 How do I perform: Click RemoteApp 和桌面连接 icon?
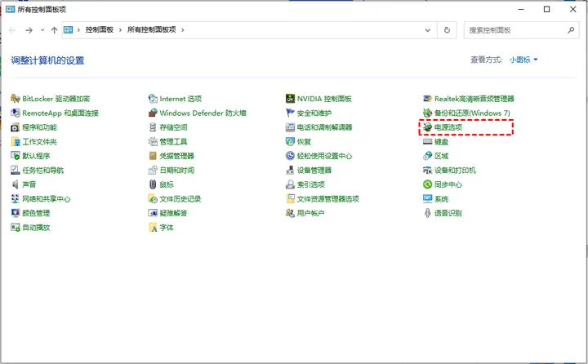click(x=15, y=113)
